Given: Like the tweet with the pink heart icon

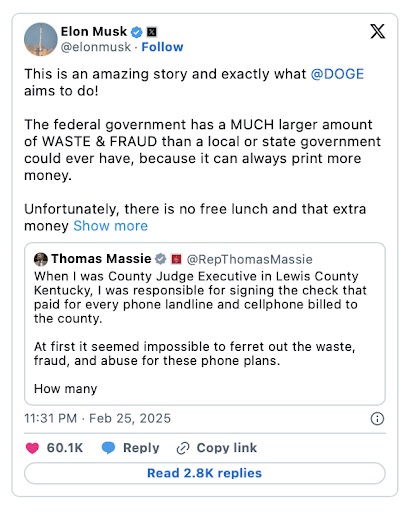Looking at the screenshot, I should (x=32, y=448).
